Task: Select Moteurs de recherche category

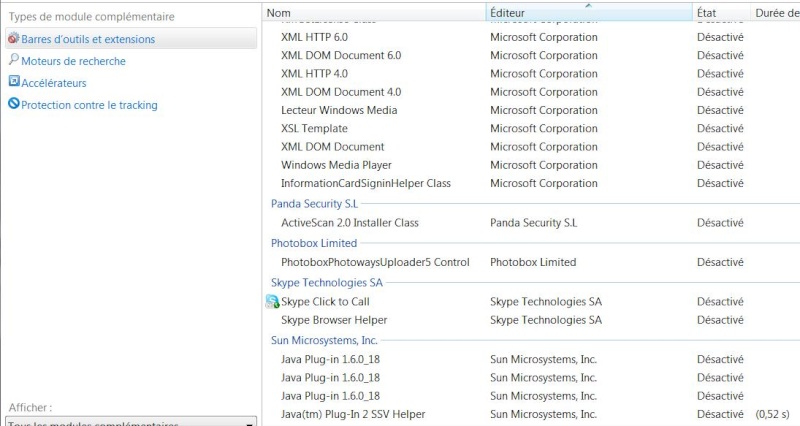Action: (x=73, y=61)
